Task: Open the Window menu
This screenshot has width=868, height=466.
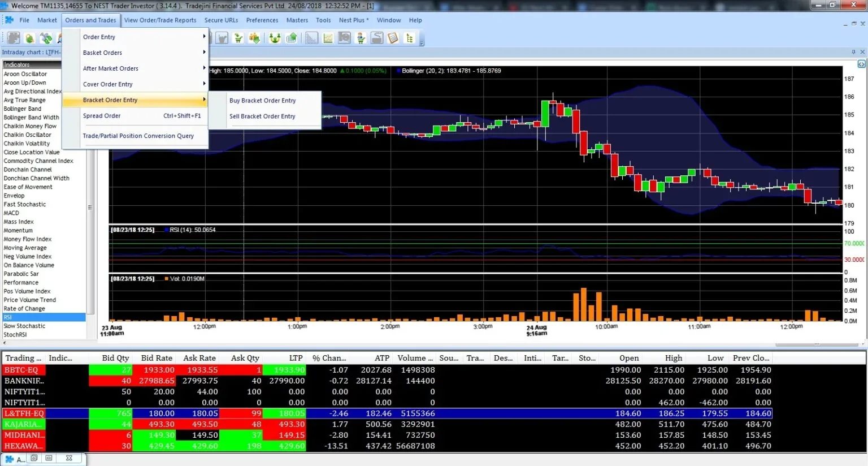Action: pyautogui.click(x=389, y=20)
